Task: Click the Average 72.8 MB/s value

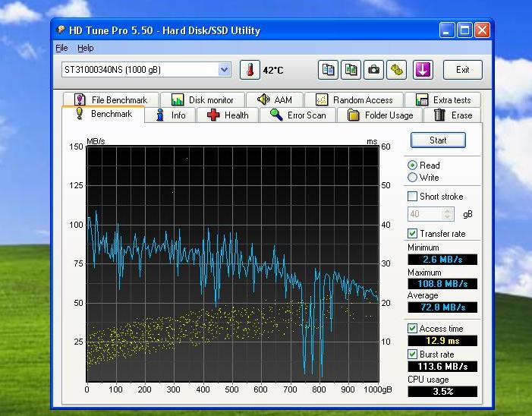Action: click(442, 307)
